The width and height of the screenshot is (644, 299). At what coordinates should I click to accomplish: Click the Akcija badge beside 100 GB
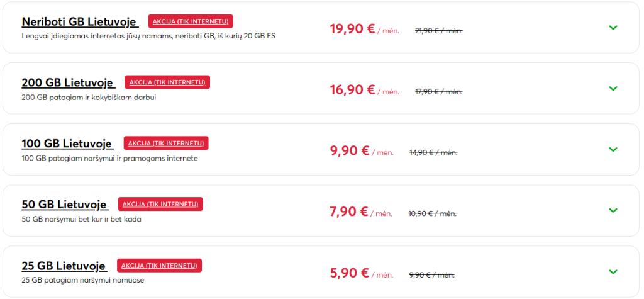(x=166, y=144)
